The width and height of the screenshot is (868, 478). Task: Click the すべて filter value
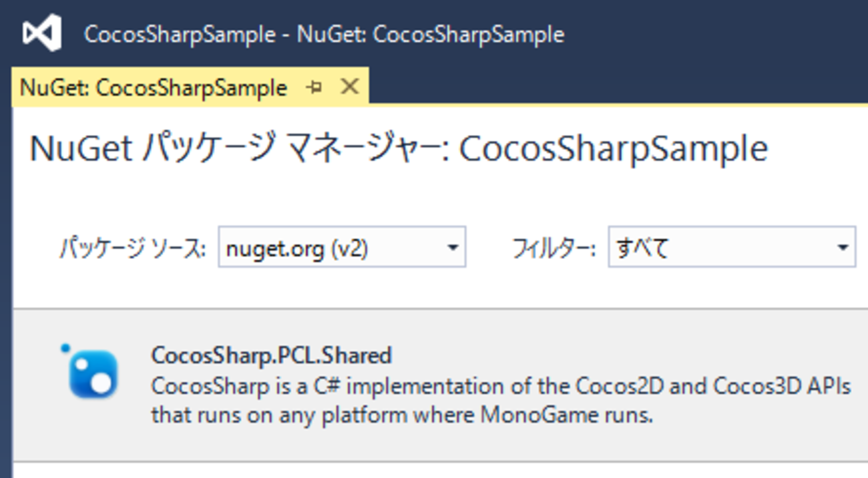(642, 248)
